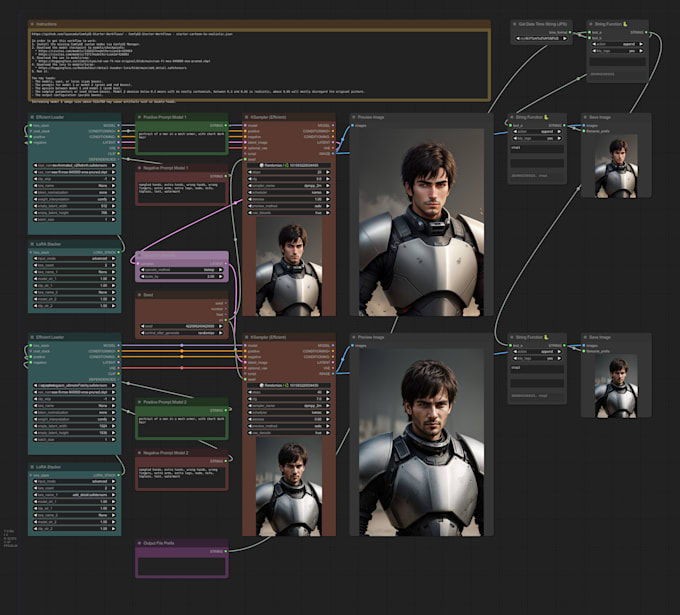The width and height of the screenshot is (680, 615).
Task: Collapse the Output File Prefix node dot
Action: pyautogui.click(x=140, y=543)
